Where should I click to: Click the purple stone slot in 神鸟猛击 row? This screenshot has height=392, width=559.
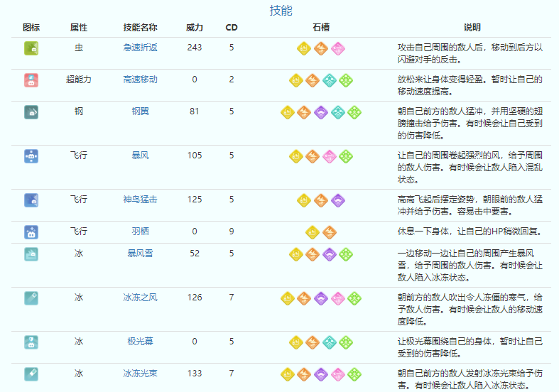(337, 200)
